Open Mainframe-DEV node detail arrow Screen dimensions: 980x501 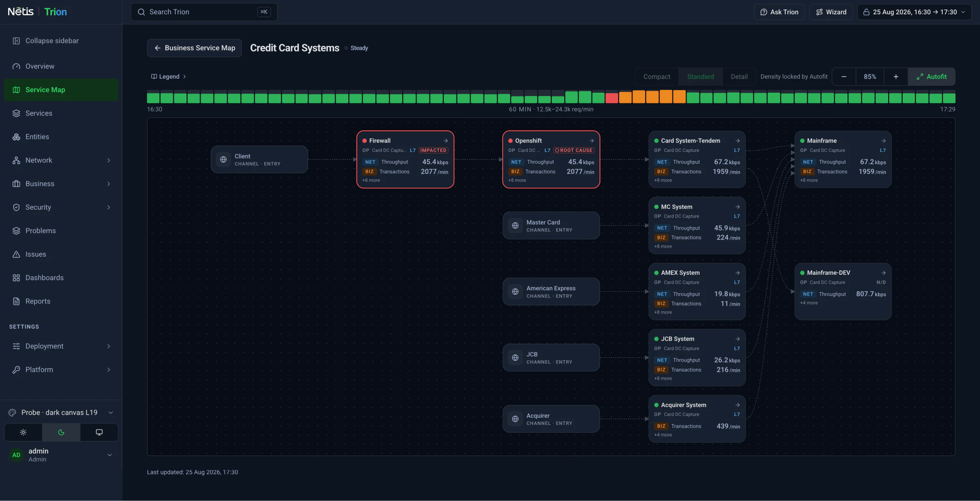point(884,273)
